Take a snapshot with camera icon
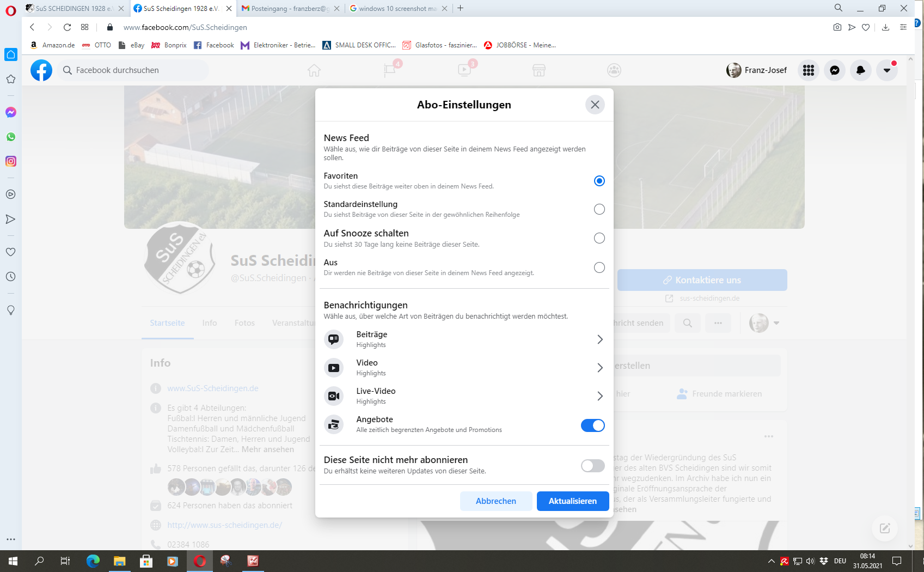Screen dimensions: 924x572 (837, 27)
